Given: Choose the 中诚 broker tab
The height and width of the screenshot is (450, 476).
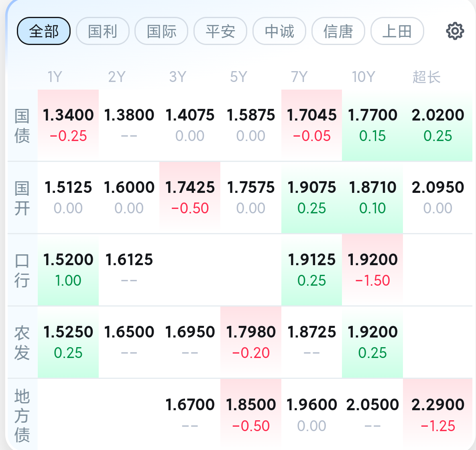Looking at the screenshot, I should click(x=279, y=31).
